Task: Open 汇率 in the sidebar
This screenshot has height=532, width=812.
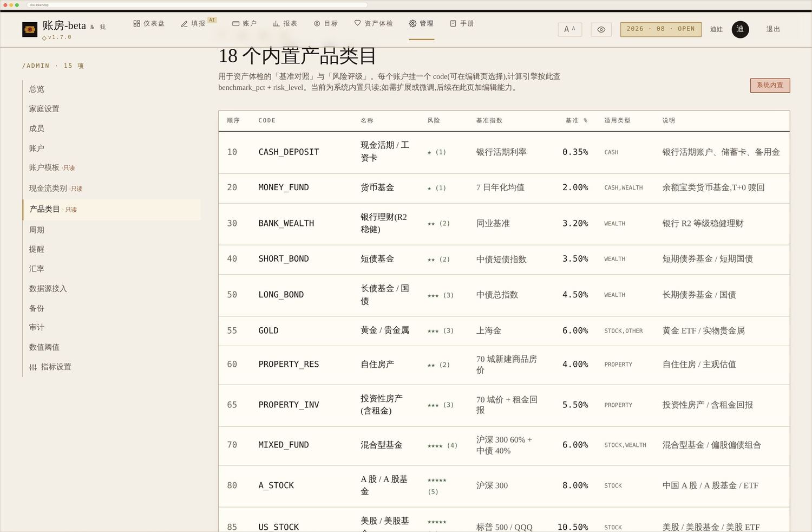Action: 37,269
